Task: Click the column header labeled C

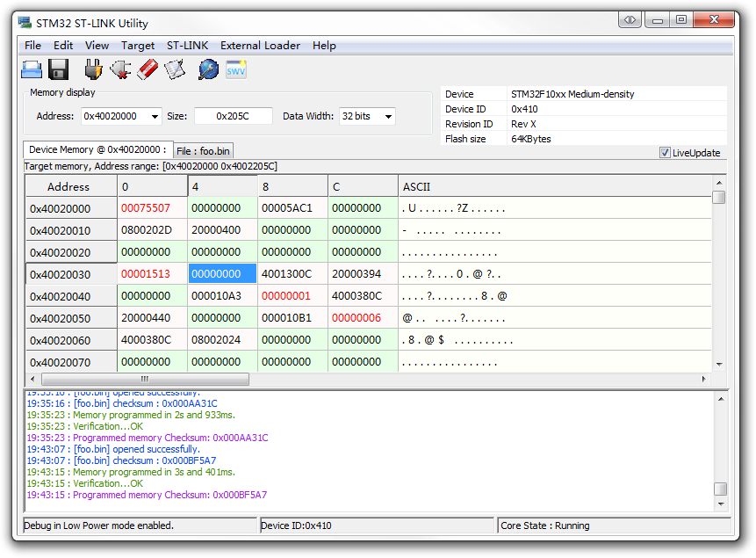Action: click(363, 186)
